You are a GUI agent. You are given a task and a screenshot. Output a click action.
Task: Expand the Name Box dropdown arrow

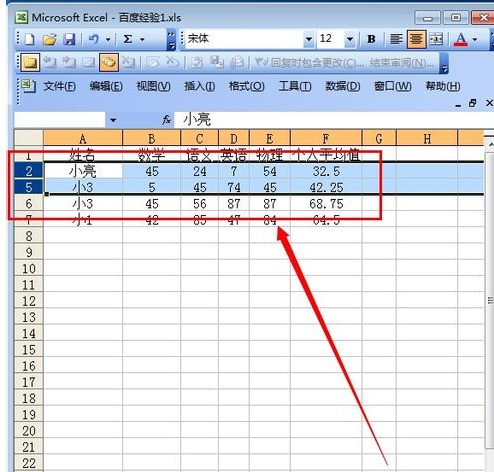tap(113, 120)
